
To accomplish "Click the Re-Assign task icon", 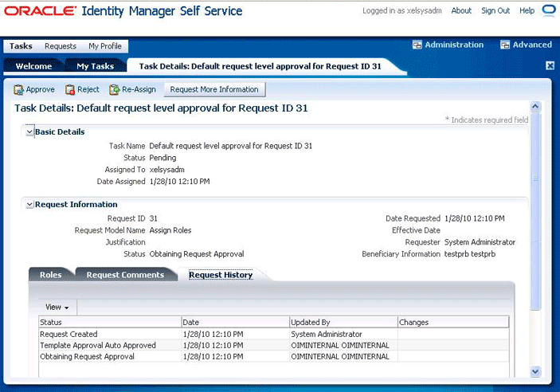I will [x=114, y=90].
